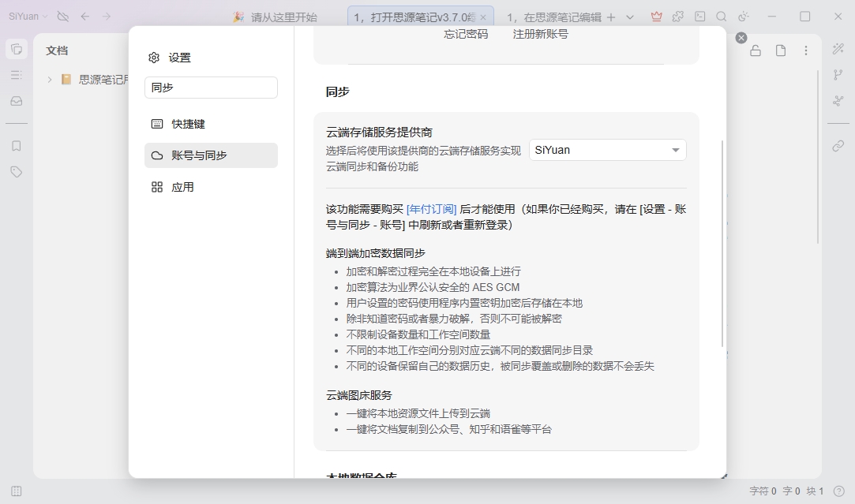This screenshot has height=504, width=855.
Task: Select 快捷键 in settings sidebar
Action: [211, 124]
